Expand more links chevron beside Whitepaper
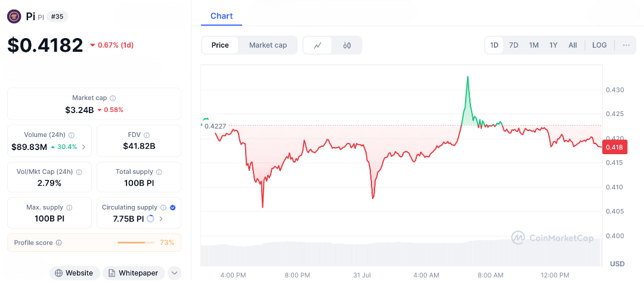The width and height of the screenshot is (644, 281). coord(175,273)
